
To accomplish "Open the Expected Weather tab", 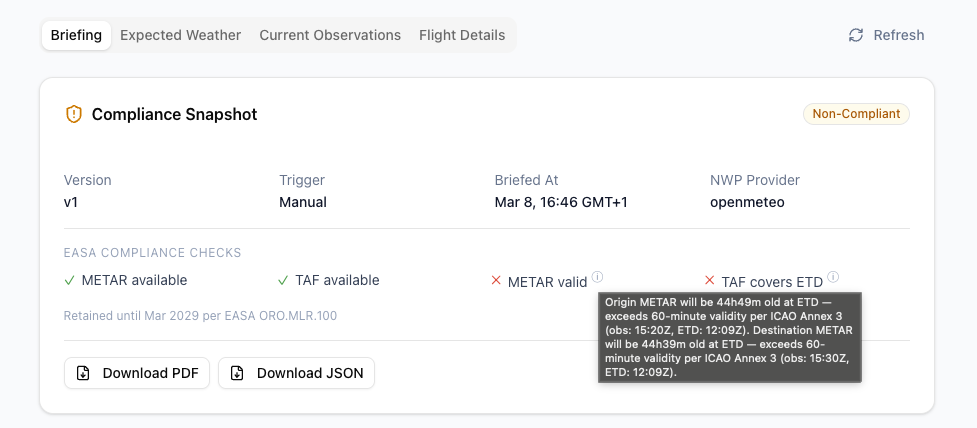I will [180, 35].
